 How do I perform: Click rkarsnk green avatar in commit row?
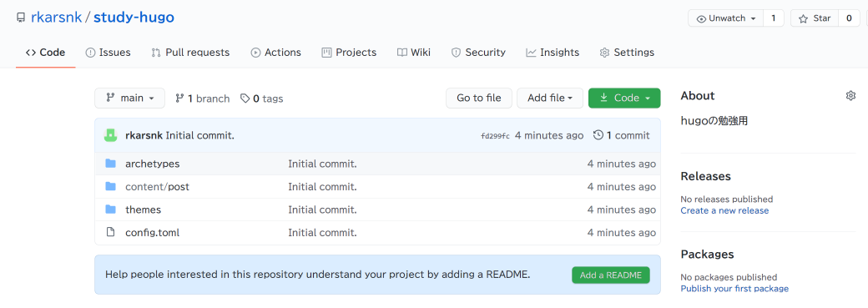(x=111, y=135)
